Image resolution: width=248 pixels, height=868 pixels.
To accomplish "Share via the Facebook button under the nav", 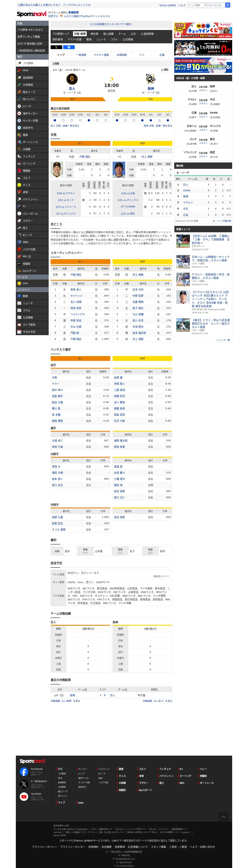I will click(69, 47).
